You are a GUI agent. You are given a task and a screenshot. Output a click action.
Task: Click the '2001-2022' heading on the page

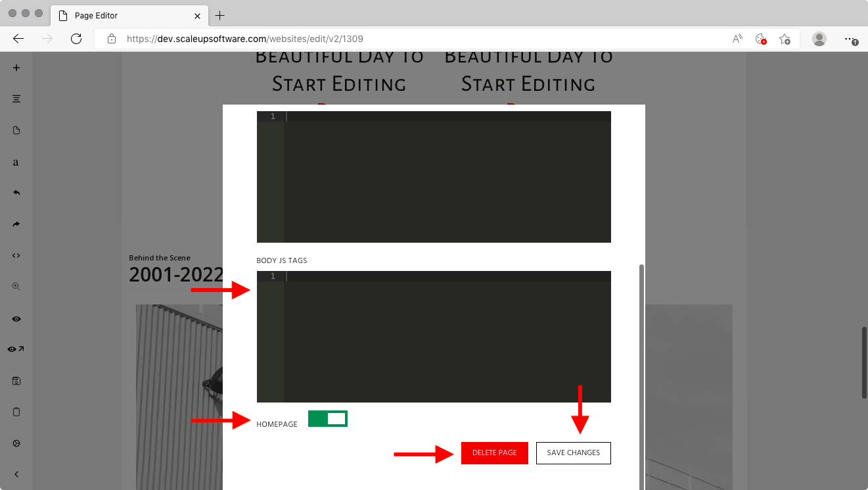(x=176, y=275)
